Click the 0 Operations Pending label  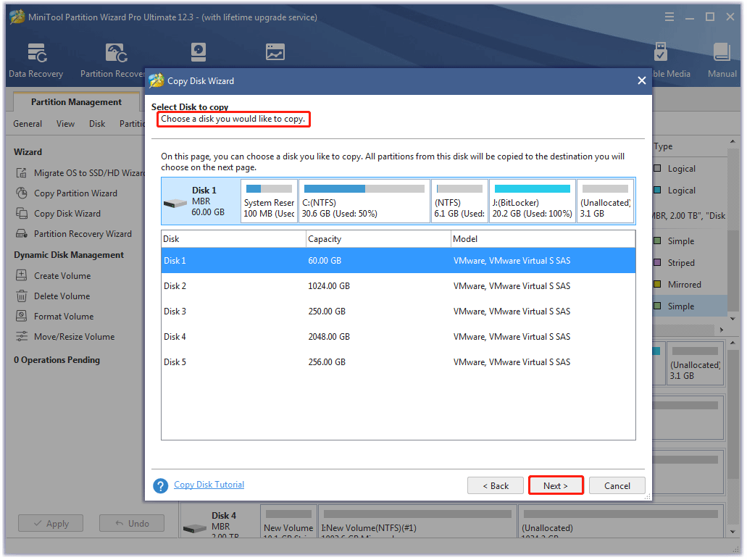pos(57,360)
